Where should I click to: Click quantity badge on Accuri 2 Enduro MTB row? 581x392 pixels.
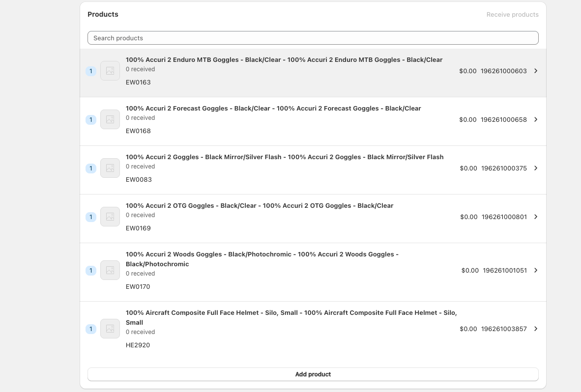pyautogui.click(x=91, y=71)
